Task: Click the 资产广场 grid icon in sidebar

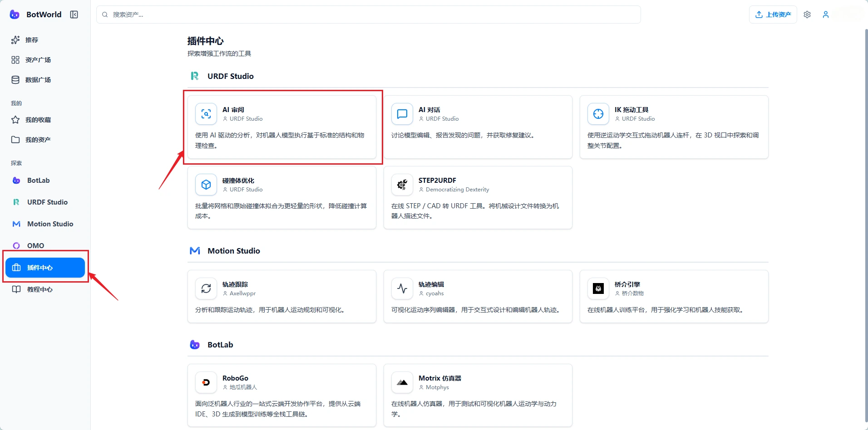Action: pyautogui.click(x=15, y=60)
